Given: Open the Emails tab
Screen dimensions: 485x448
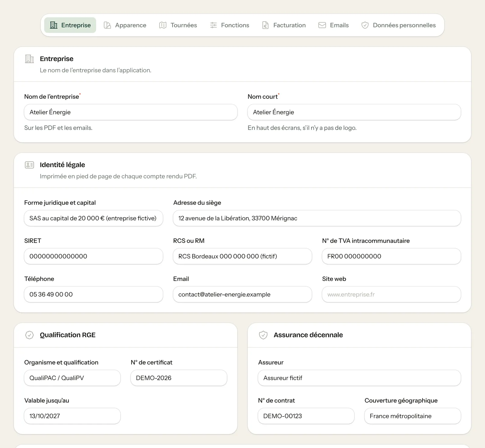Looking at the screenshot, I should 333,25.
